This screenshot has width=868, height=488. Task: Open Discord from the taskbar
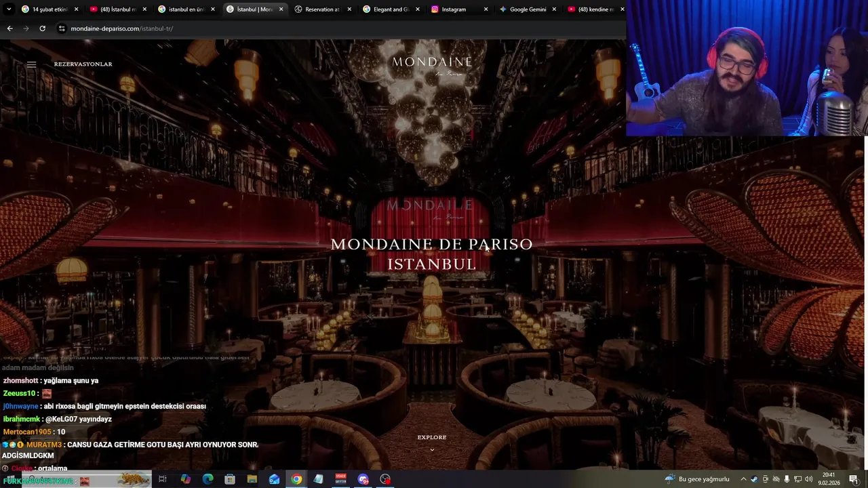[363, 479]
